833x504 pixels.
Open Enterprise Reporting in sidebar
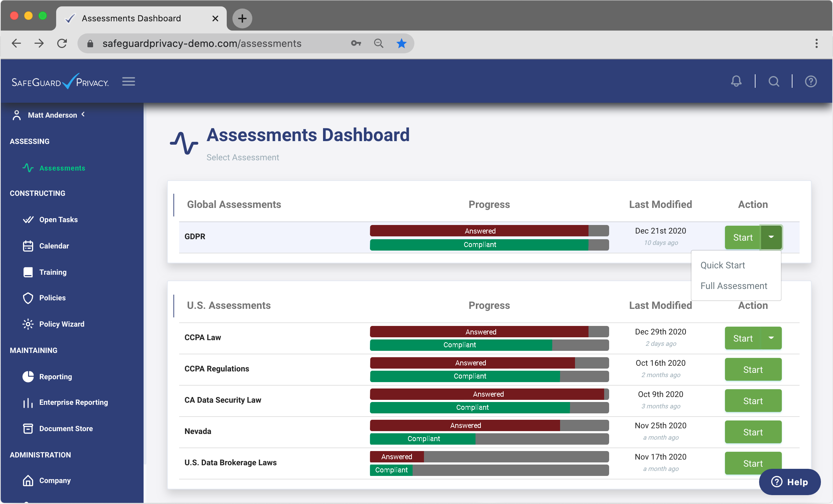click(x=73, y=402)
